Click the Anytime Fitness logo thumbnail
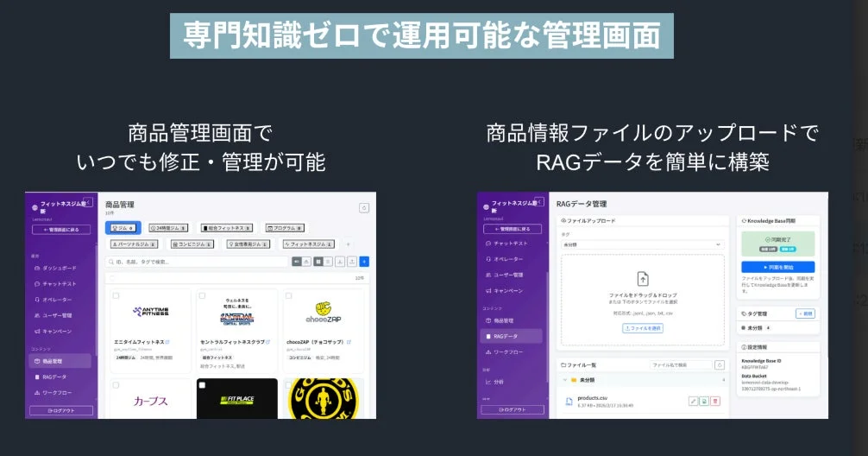The width and height of the screenshot is (868, 456). [x=151, y=312]
